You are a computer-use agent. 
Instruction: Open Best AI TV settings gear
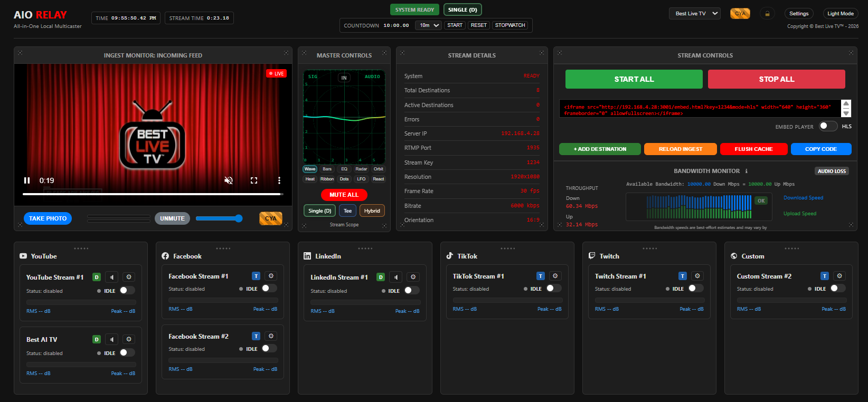pos(129,339)
